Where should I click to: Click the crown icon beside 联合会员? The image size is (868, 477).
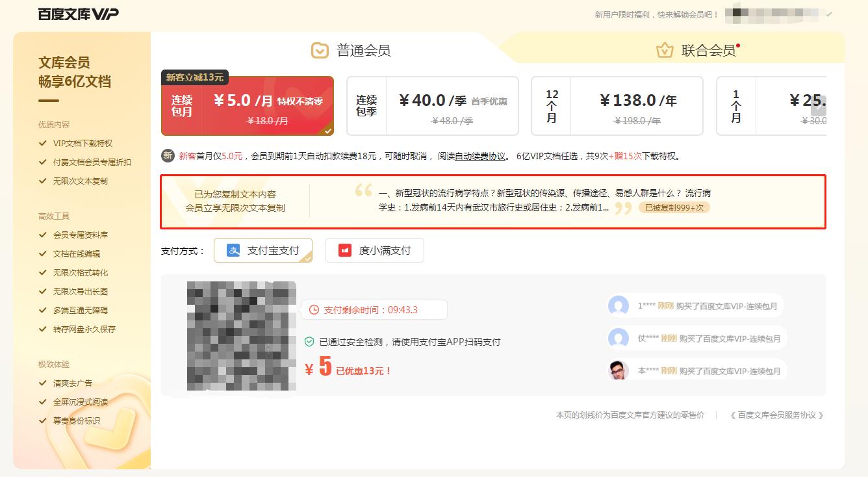(664, 50)
